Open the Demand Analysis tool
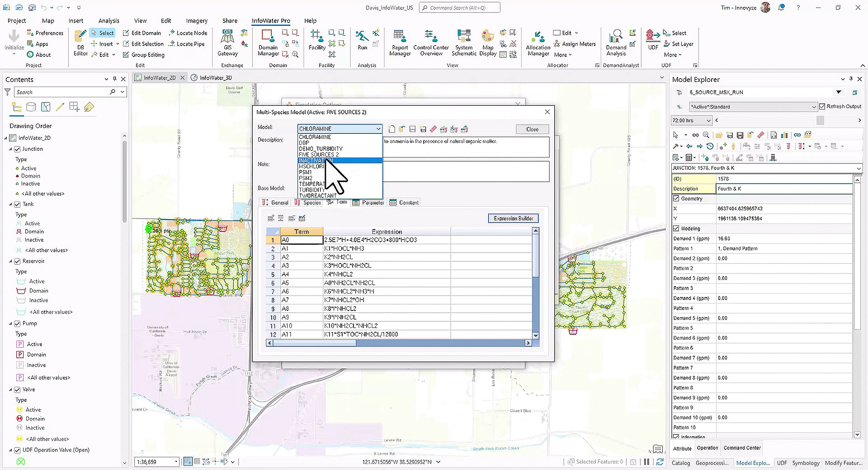The image size is (868, 470). tap(616, 43)
